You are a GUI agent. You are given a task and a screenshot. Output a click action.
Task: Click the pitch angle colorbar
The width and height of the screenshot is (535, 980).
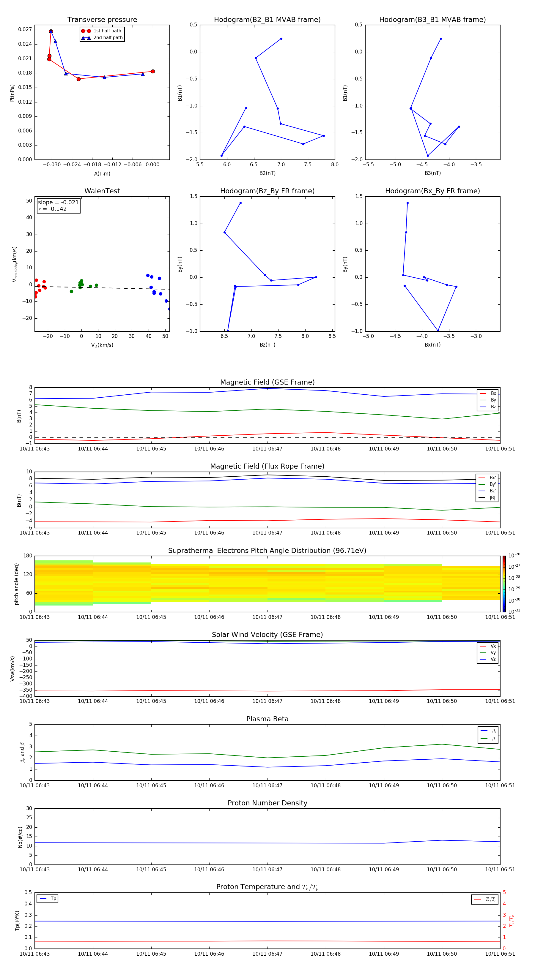click(504, 584)
